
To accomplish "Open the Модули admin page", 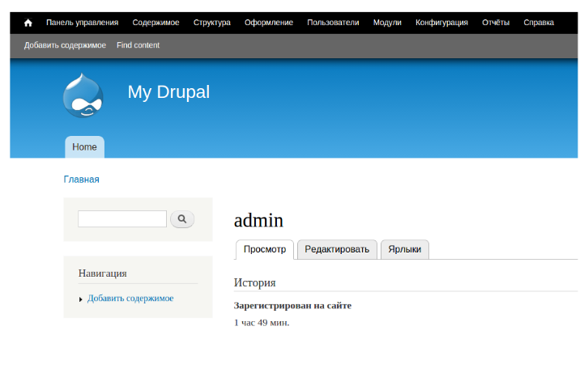I will tap(387, 23).
